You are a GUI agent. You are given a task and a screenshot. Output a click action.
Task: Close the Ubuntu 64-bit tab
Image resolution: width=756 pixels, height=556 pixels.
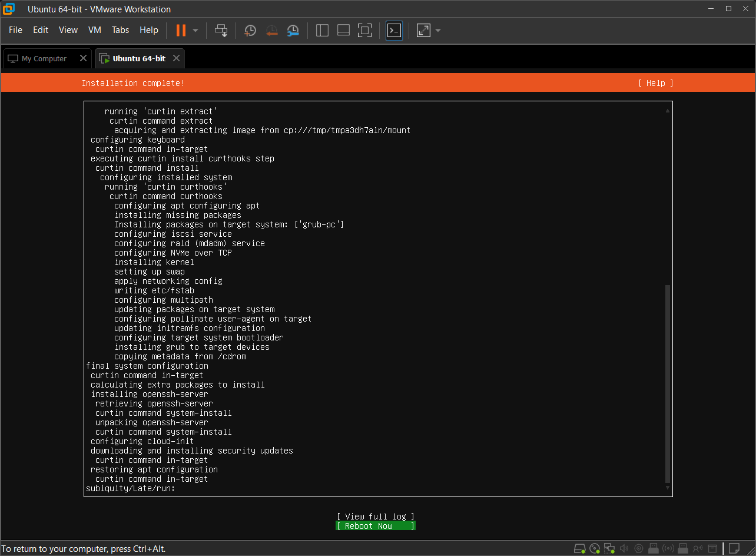point(176,58)
